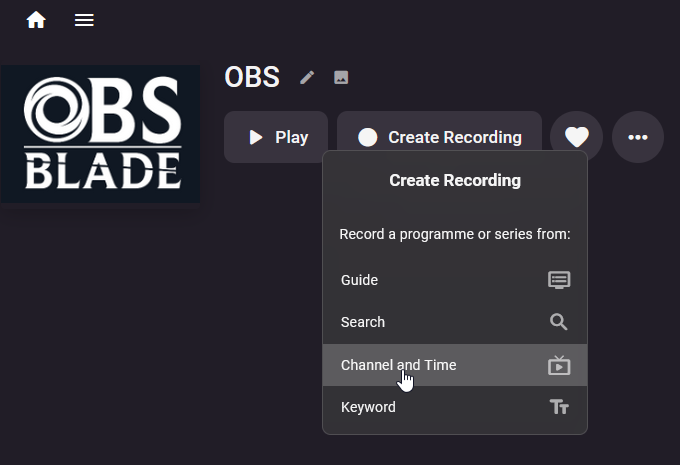The width and height of the screenshot is (680, 465).
Task: Click the TV play icon
Action: pos(559,365)
